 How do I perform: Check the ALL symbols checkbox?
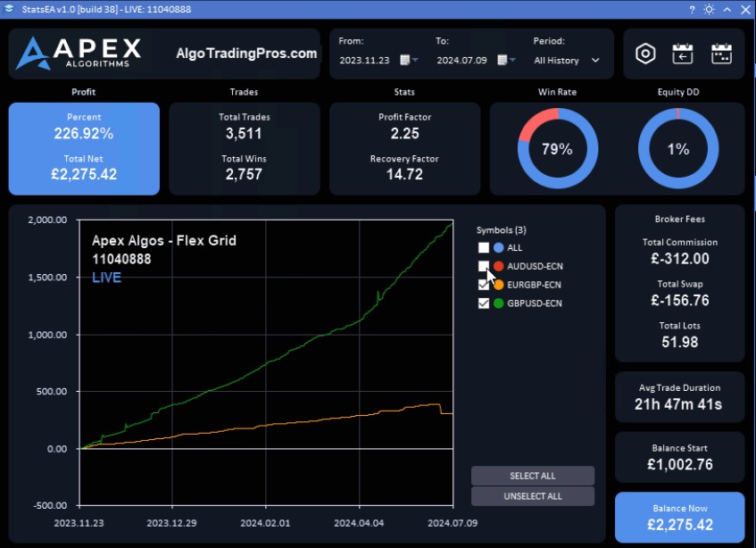tap(484, 248)
